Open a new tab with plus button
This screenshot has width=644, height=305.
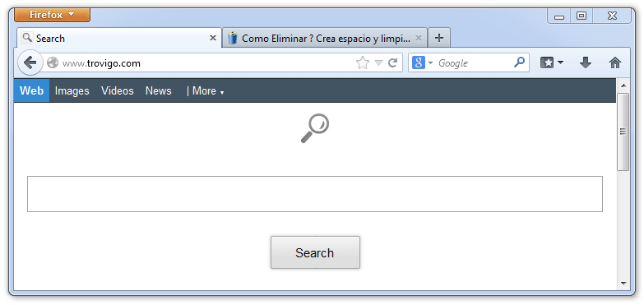coord(439,38)
